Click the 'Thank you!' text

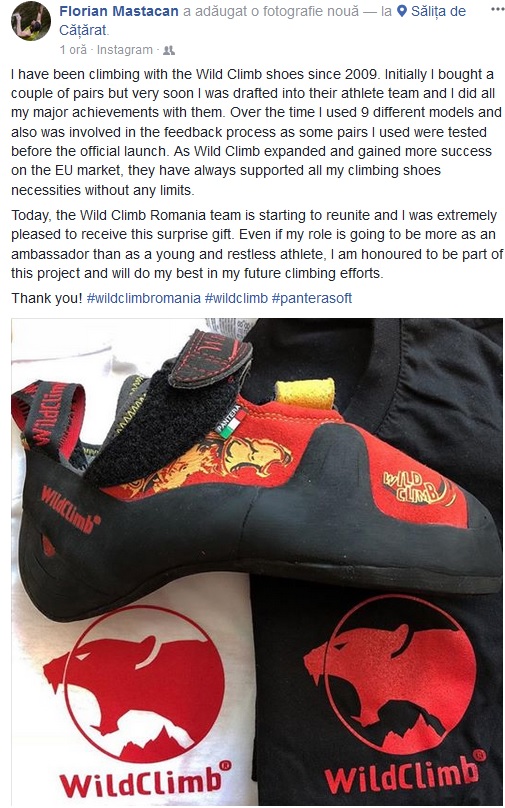tap(47, 298)
